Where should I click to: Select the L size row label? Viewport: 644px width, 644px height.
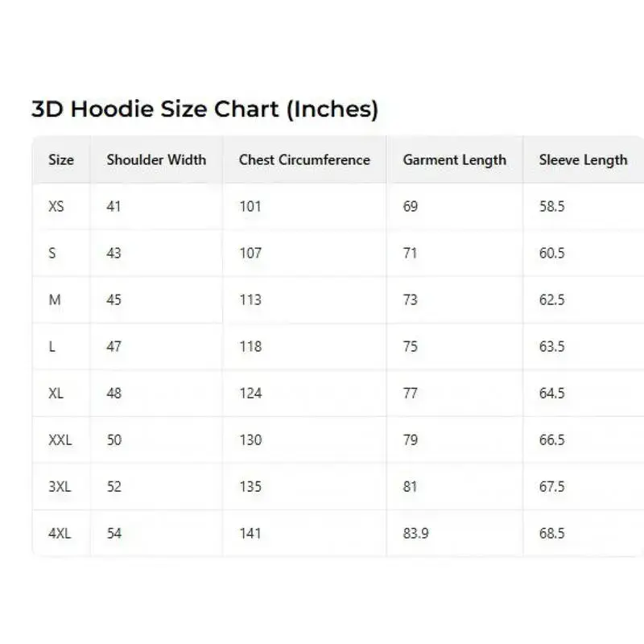point(52,346)
